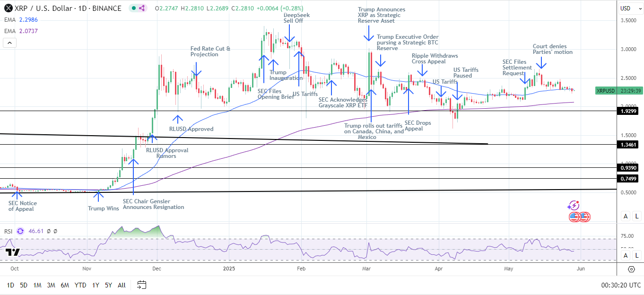Select the YTD time range
Image resolution: width=644 pixels, height=295 pixels.
81,285
